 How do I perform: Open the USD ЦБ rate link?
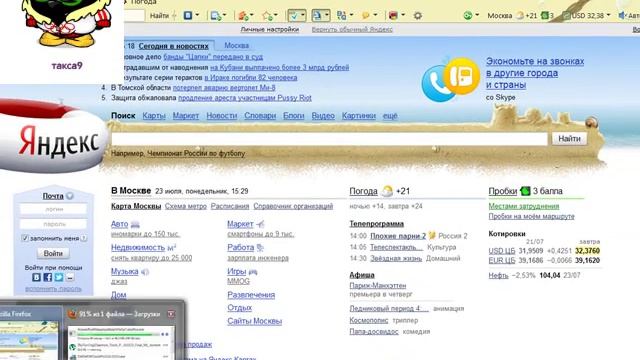click(502, 251)
